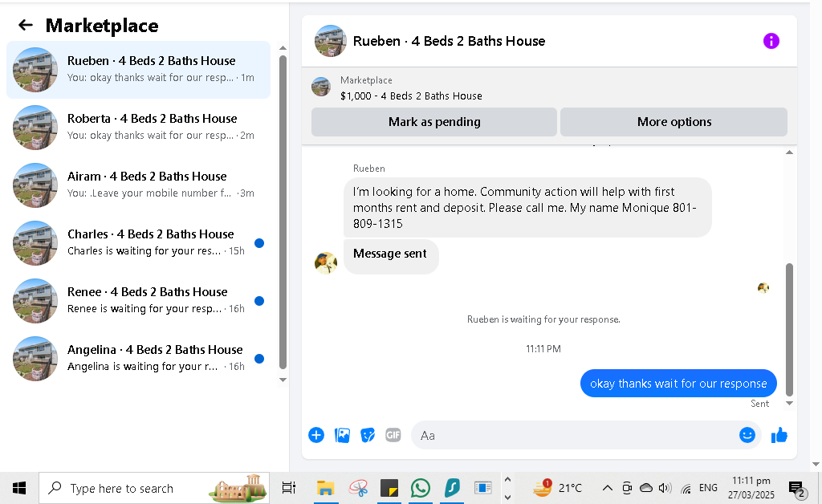
Task: Open Renee unread conversation
Action: (138, 300)
